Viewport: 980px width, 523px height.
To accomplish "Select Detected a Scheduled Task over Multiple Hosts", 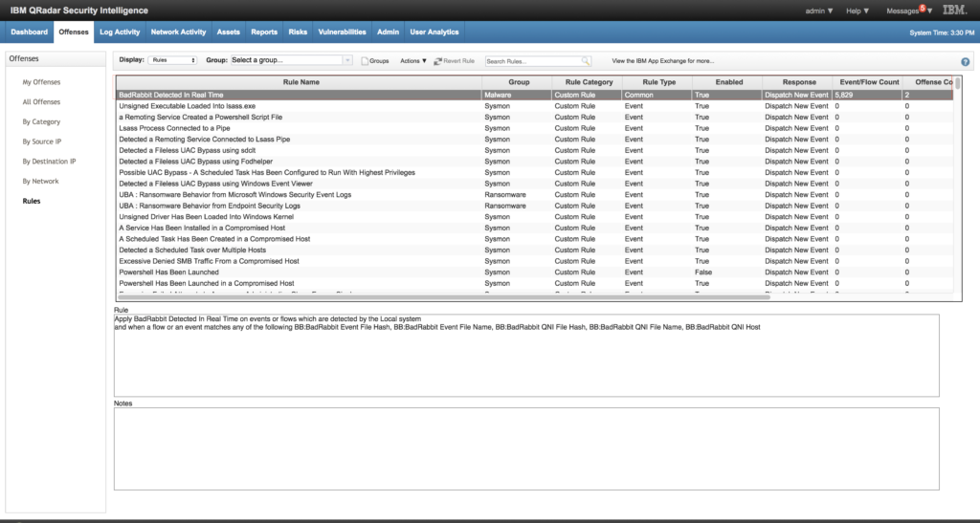I will click(535, 250).
